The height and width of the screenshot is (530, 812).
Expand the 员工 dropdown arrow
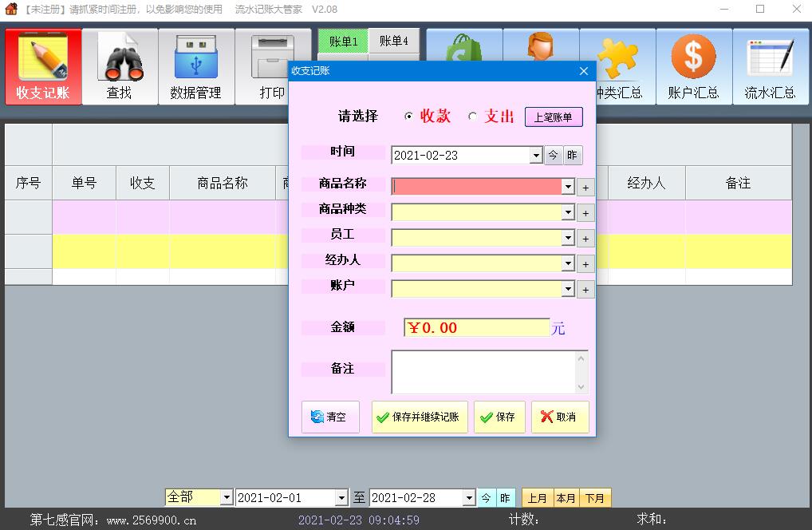click(568, 237)
